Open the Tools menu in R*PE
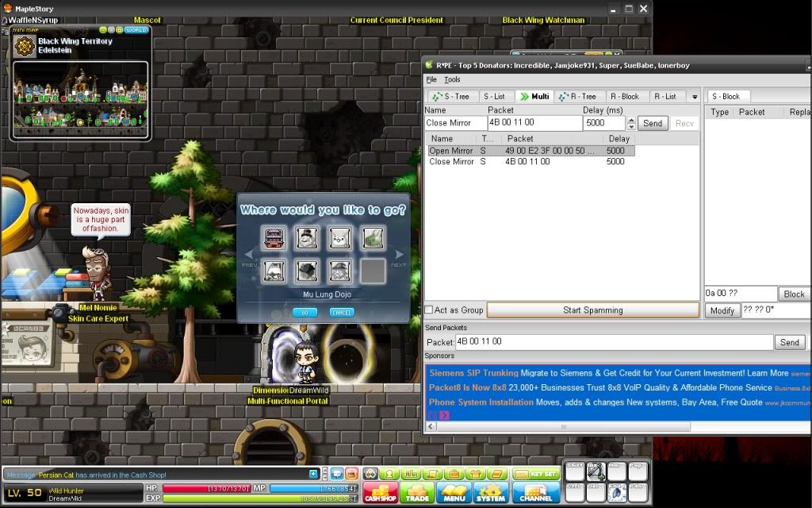The image size is (812, 508). tap(452, 79)
